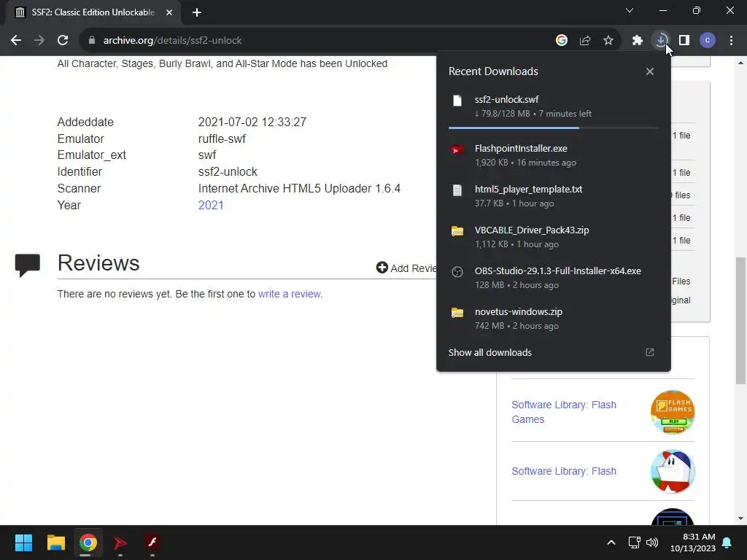Click the page vertical scrollbar thumb
This screenshot has width=747, height=560.
pyautogui.click(x=740, y=321)
